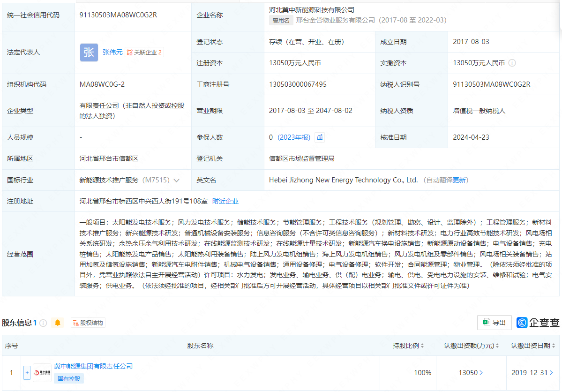The height and width of the screenshot is (392, 562).
Task: Open 张伟元 legal representative profile link
Action: coord(112,53)
